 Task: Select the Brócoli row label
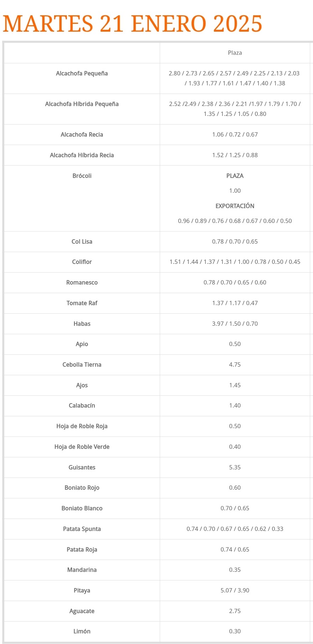tap(82, 176)
